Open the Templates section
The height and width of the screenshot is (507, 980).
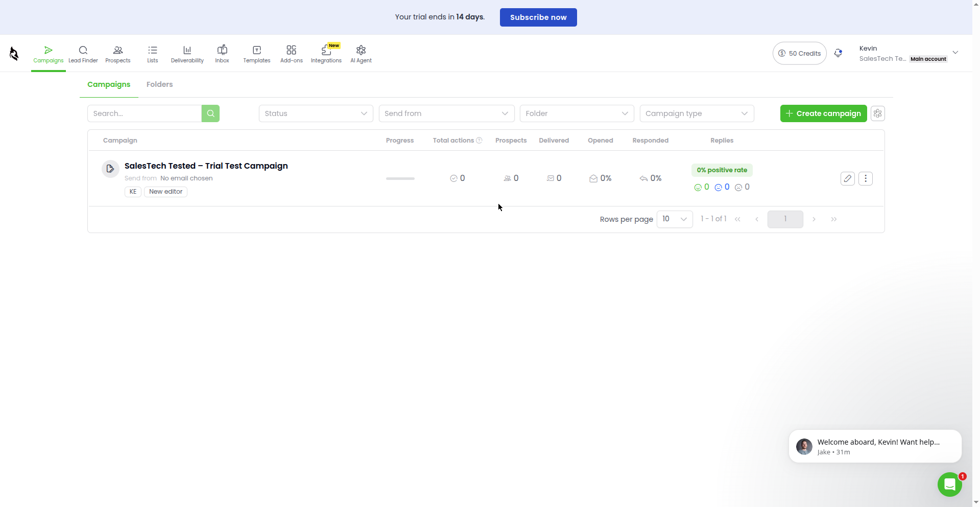click(257, 54)
